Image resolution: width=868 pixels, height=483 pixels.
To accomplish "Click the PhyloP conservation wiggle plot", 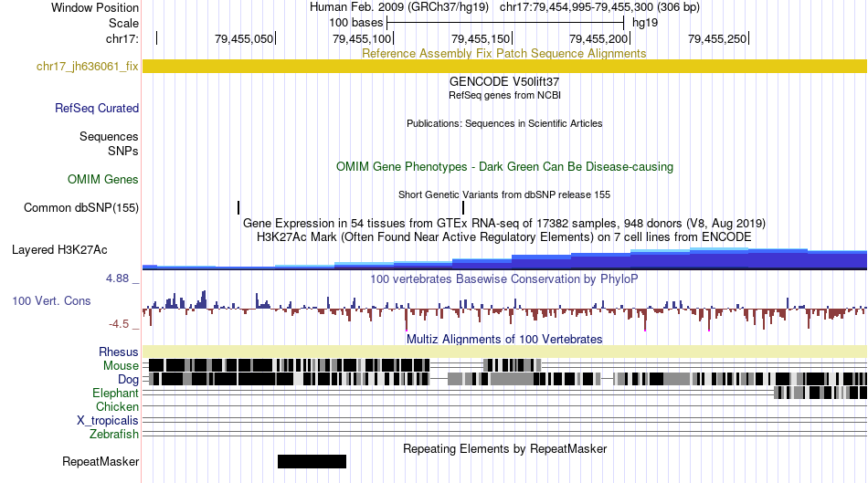I will tap(504, 310).
